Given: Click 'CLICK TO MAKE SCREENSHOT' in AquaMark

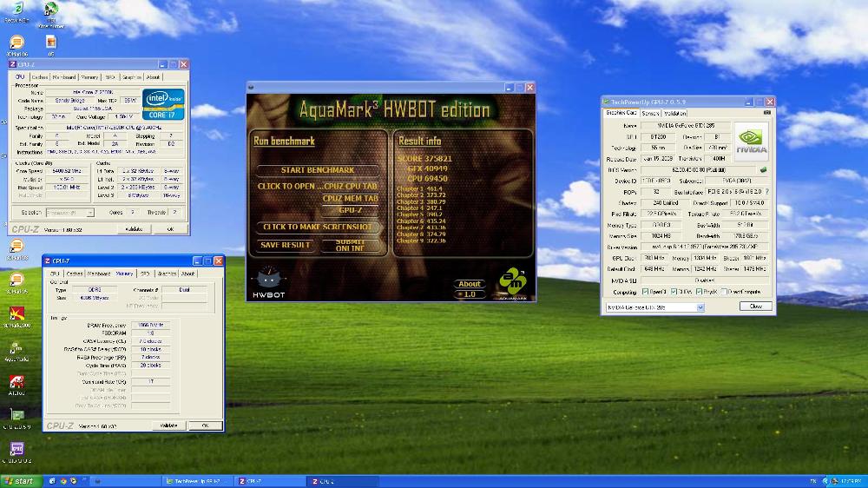Looking at the screenshot, I should click(318, 227).
